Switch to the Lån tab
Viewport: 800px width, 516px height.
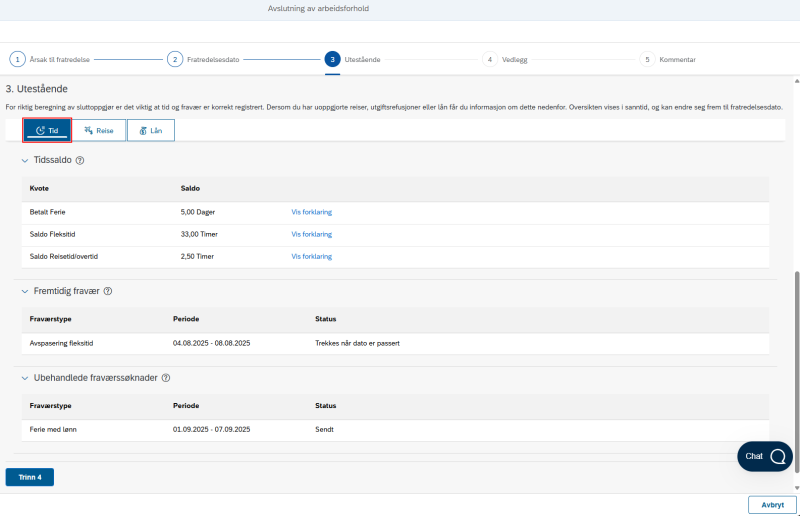(151, 130)
